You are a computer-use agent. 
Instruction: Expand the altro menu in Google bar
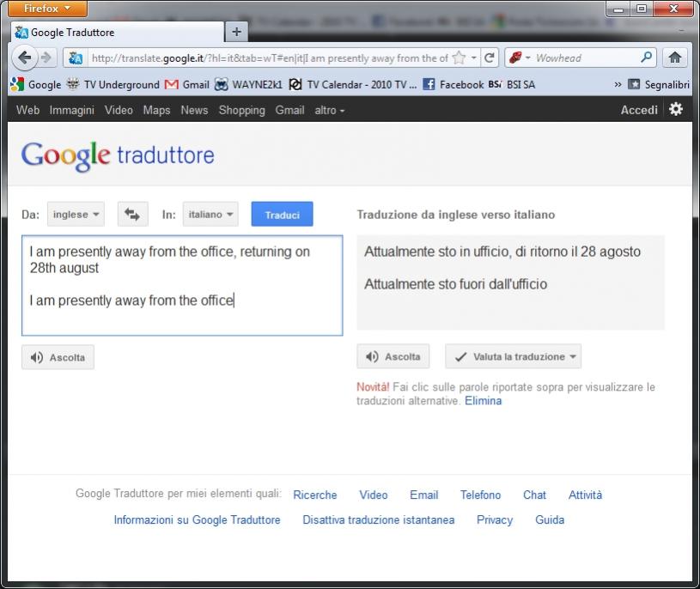click(x=330, y=110)
